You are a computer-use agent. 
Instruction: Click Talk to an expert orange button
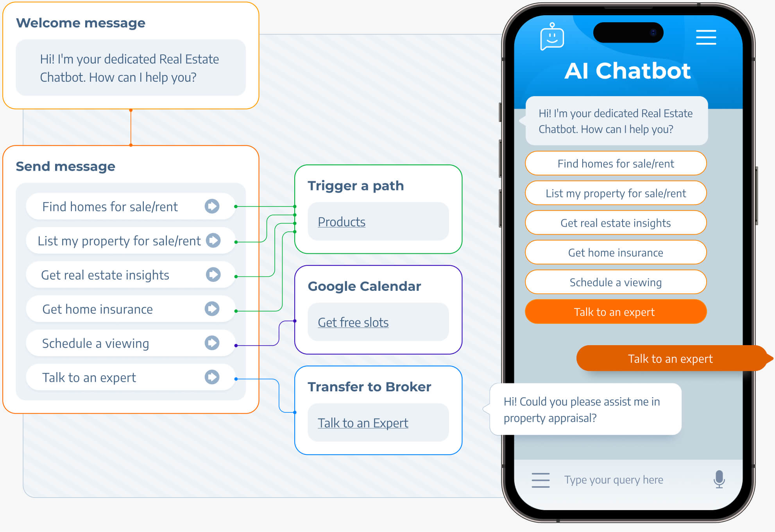tap(616, 312)
